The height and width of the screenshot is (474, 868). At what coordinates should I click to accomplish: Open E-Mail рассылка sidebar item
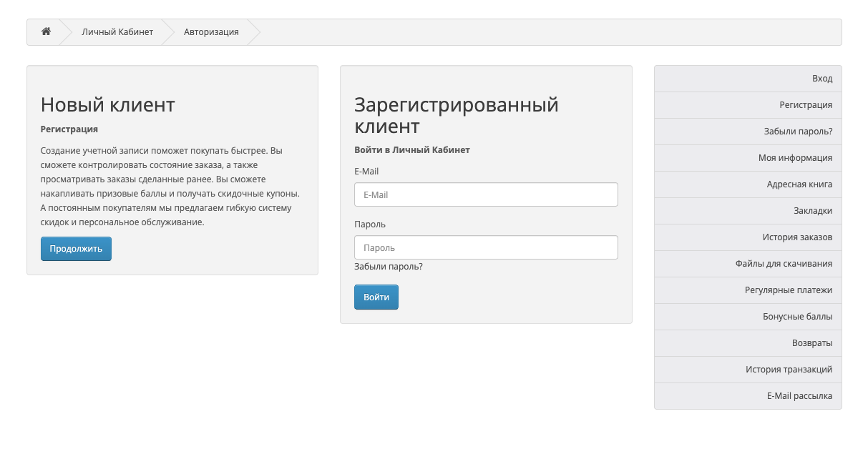[799, 396]
